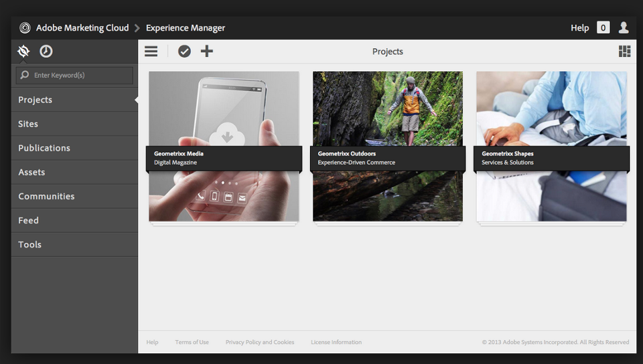The image size is (643, 364).
Task: Click the Adobe Marketing Cloud breadcrumb text
Action: pyautogui.click(x=82, y=28)
